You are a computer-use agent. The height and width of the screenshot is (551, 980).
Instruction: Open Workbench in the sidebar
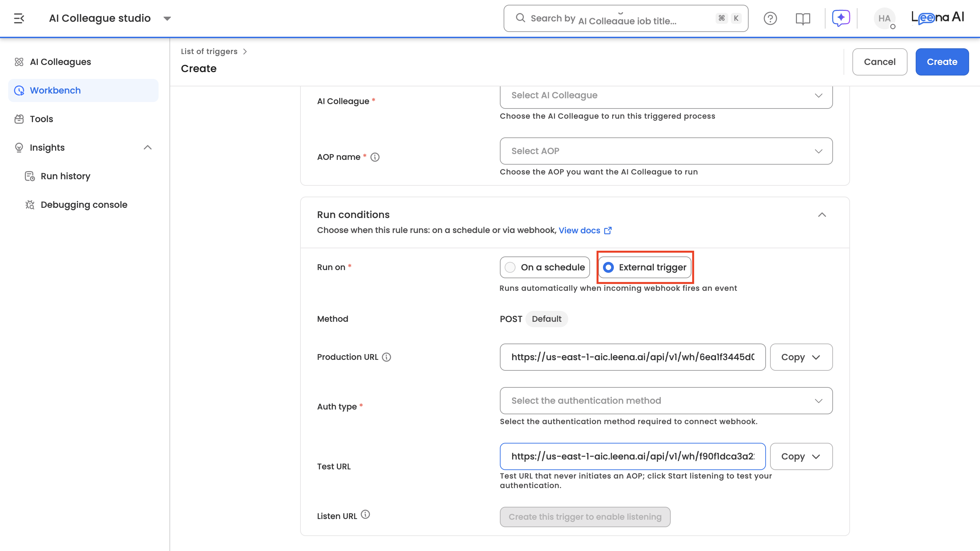point(83,90)
